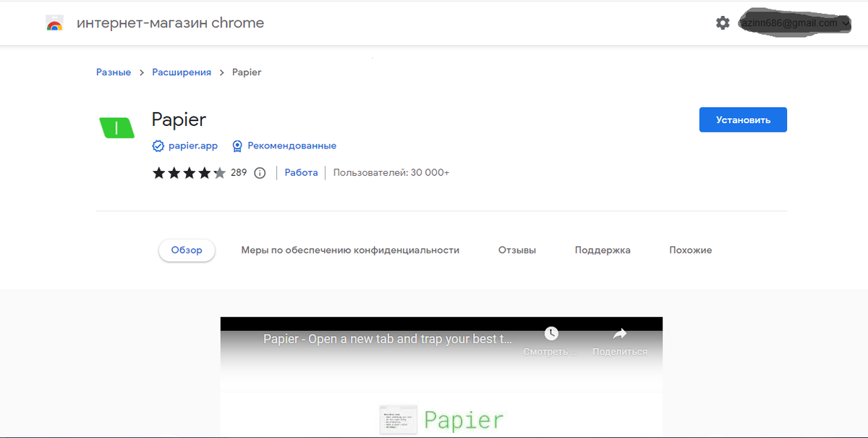868x438 pixels.
Task: Click the интернет-магазин chrome header title
Action: 170,23
